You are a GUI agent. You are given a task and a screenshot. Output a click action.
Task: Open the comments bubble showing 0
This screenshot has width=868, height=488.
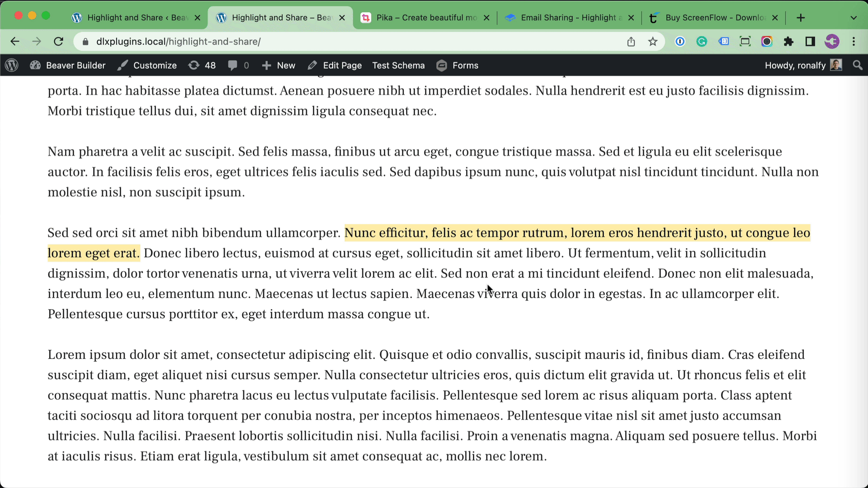click(239, 66)
